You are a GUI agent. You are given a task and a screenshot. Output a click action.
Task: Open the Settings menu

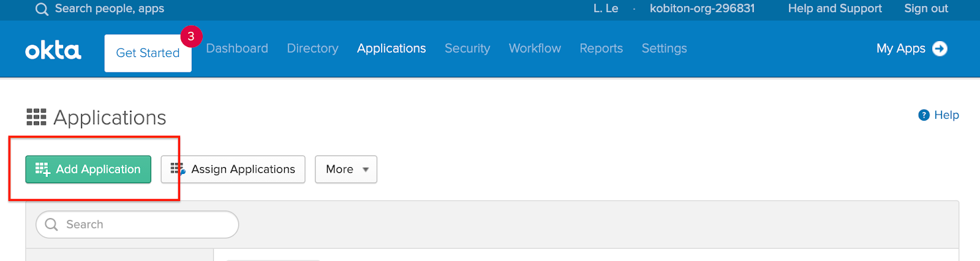664,48
